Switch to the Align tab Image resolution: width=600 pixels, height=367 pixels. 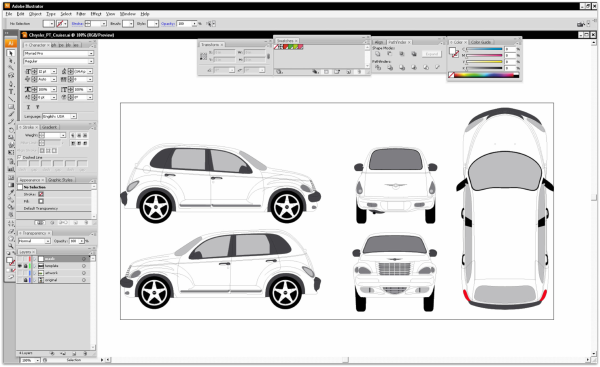pyautogui.click(x=379, y=42)
